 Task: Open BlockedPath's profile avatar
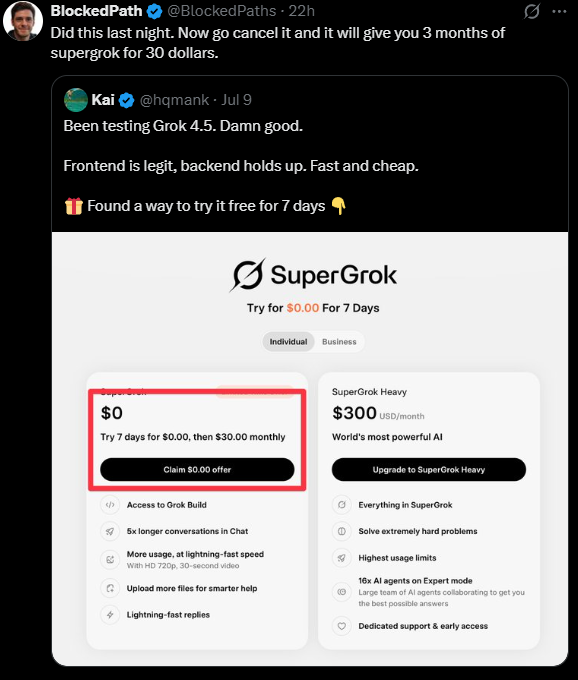pos(23,21)
